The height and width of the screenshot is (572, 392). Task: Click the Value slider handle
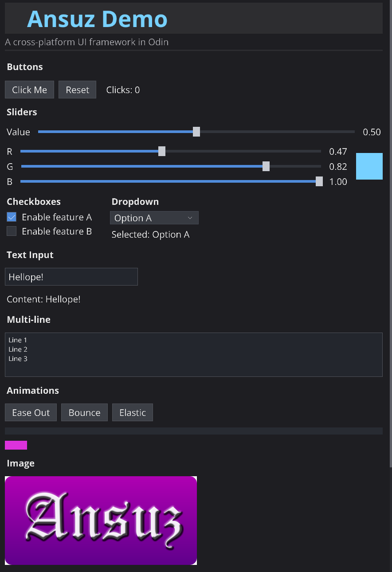[196, 132]
